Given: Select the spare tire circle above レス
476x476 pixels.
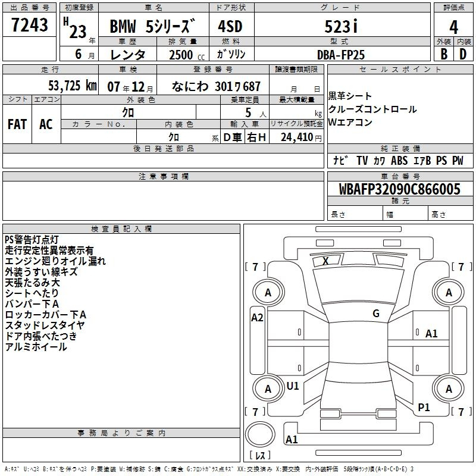Looking at the screenshot, I should pos(259,435).
